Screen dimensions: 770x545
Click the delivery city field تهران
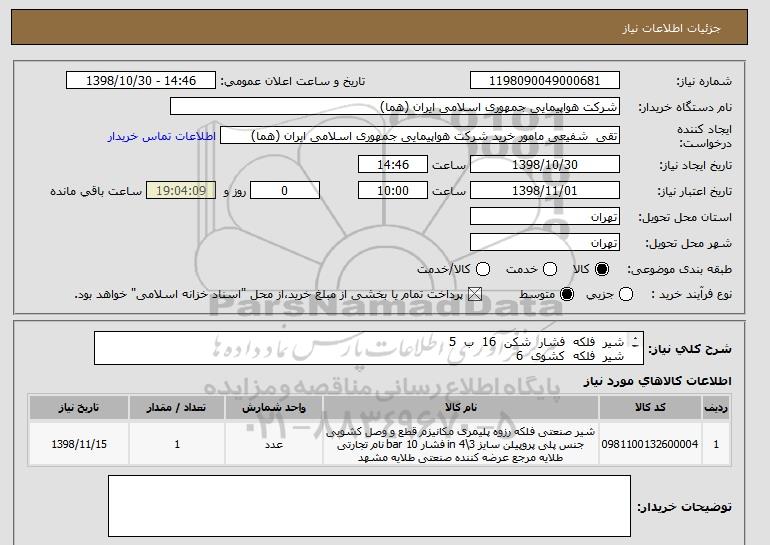[x=545, y=243]
